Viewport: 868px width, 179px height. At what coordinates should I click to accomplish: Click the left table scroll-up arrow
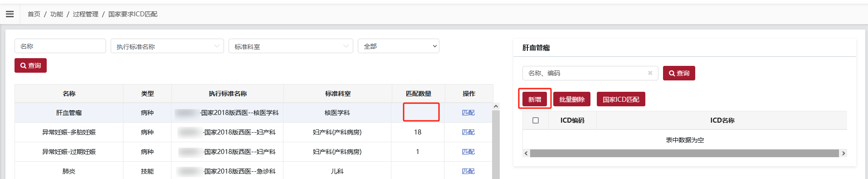(496, 106)
